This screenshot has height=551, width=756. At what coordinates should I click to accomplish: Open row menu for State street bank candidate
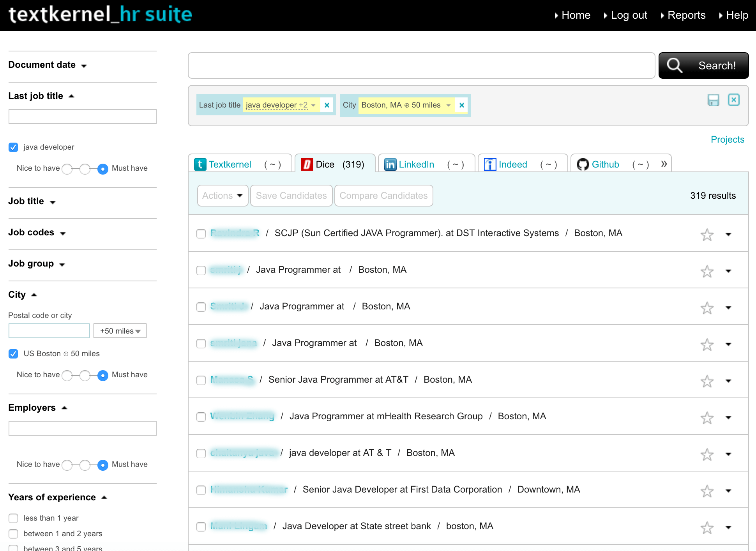tap(728, 528)
